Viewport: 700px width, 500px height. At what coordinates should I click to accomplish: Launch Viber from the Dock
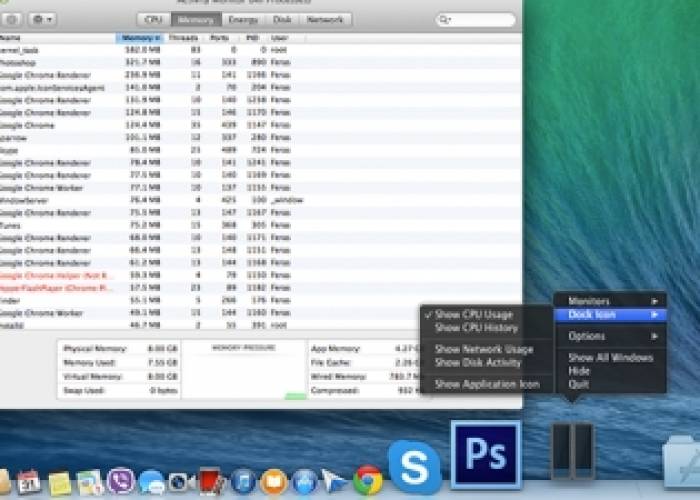pyautogui.click(x=120, y=481)
